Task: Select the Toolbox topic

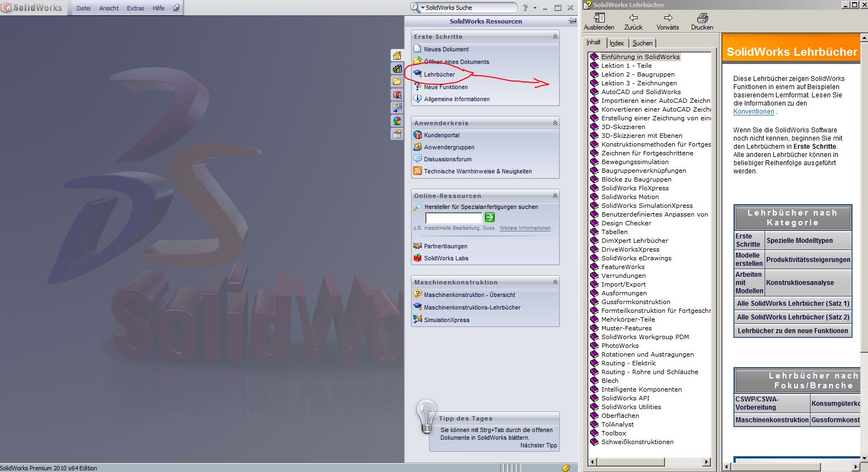Action: pyautogui.click(x=614, y=433)
